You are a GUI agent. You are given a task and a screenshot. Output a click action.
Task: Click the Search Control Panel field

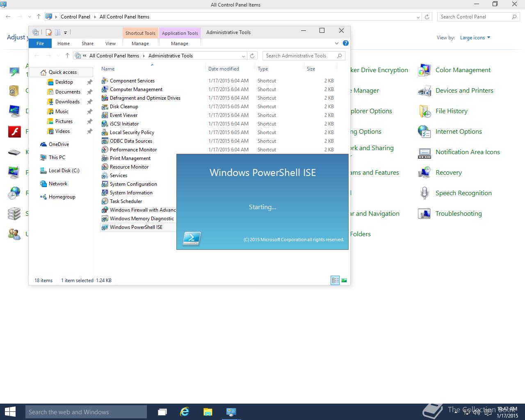click(x=478, y=17)
